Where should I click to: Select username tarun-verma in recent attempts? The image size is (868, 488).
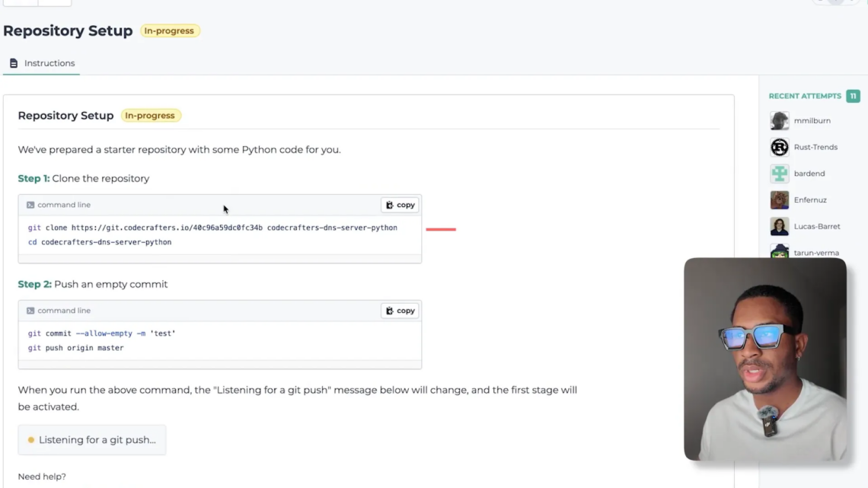[x=816, y=253]
